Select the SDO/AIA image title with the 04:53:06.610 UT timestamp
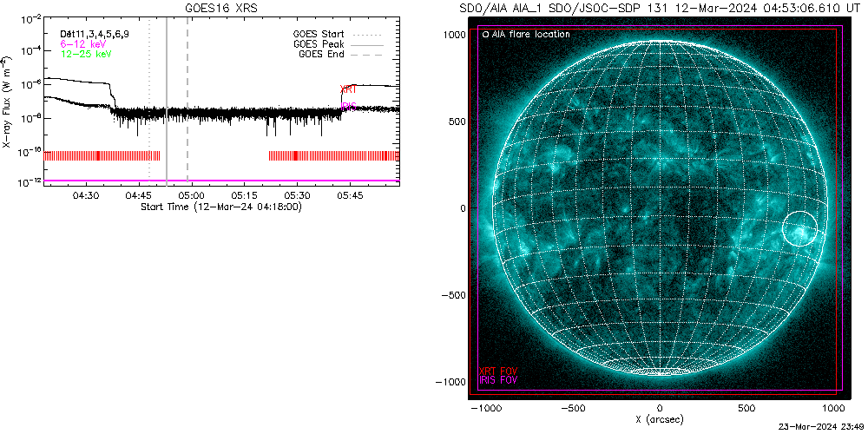Screen dimensions: 868x434 [658, 8]
